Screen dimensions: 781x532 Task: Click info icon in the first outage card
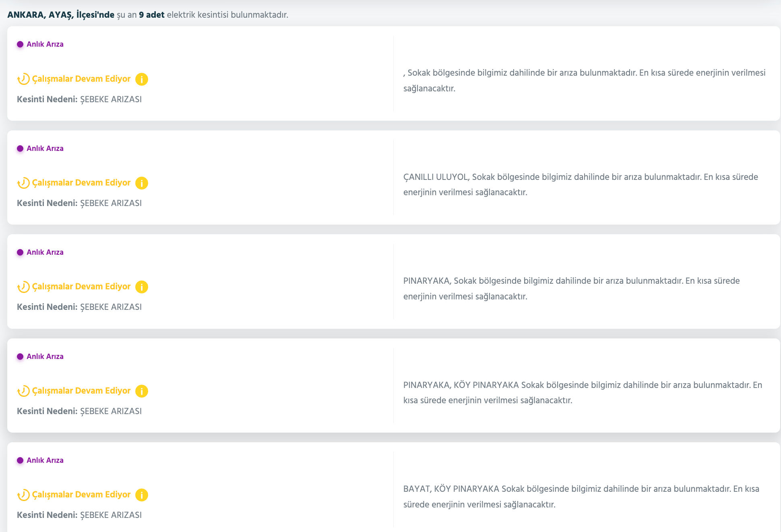click(x=141, y=79)
